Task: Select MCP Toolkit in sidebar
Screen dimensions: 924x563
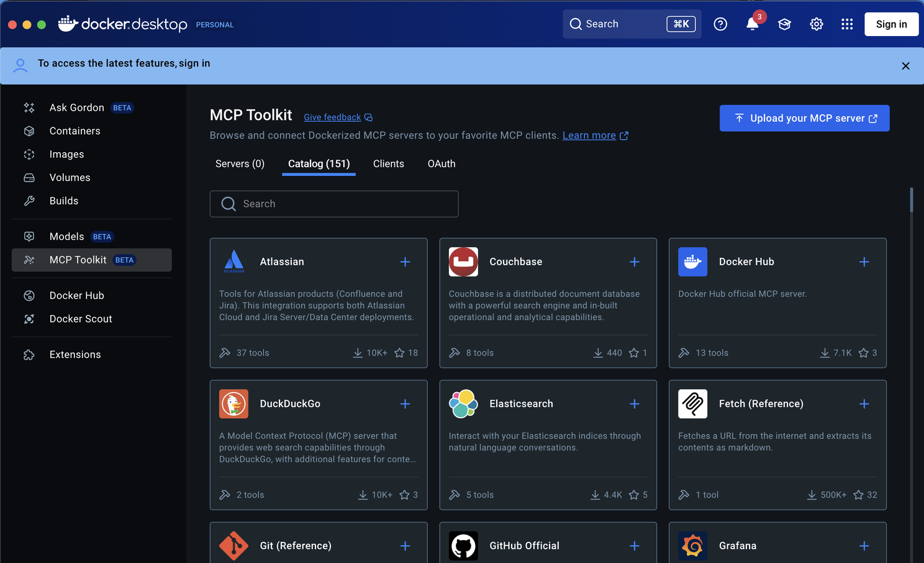Action: click(92, 260)
